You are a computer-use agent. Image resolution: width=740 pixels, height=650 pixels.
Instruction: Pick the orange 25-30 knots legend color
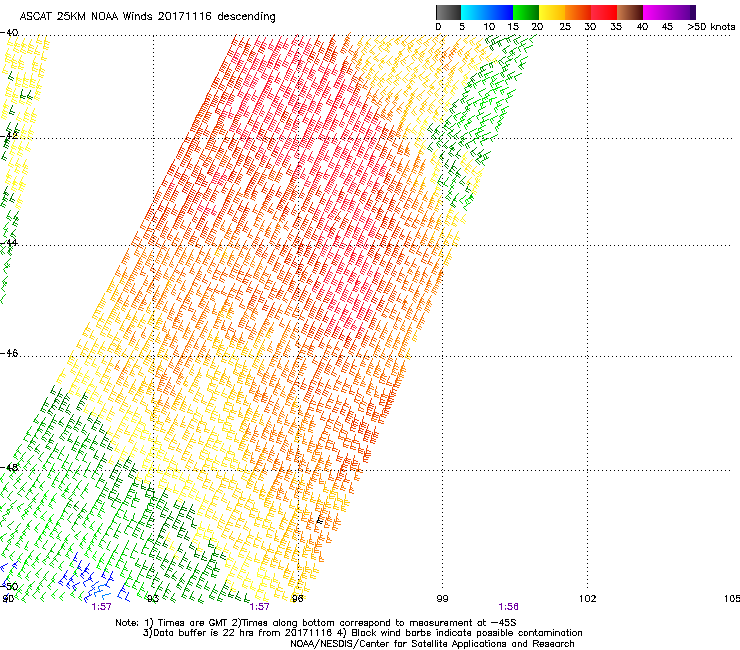click(578, 12)
